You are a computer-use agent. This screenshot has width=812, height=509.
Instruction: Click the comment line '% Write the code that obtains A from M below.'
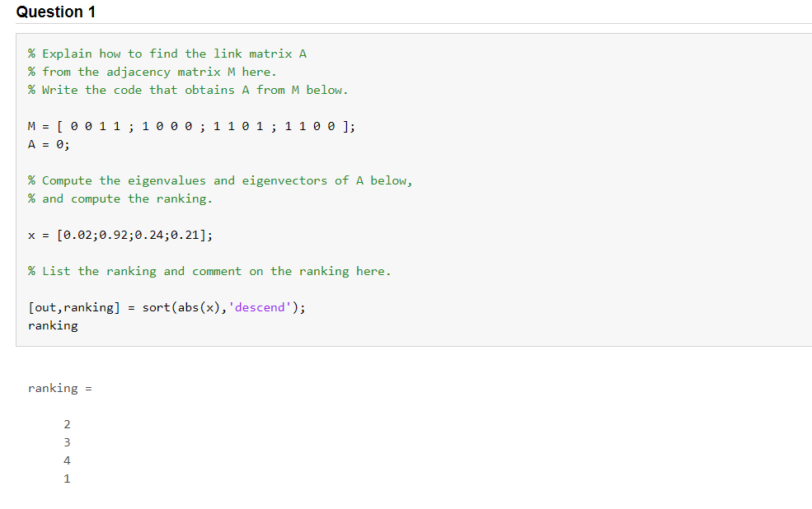click(188, 90)
